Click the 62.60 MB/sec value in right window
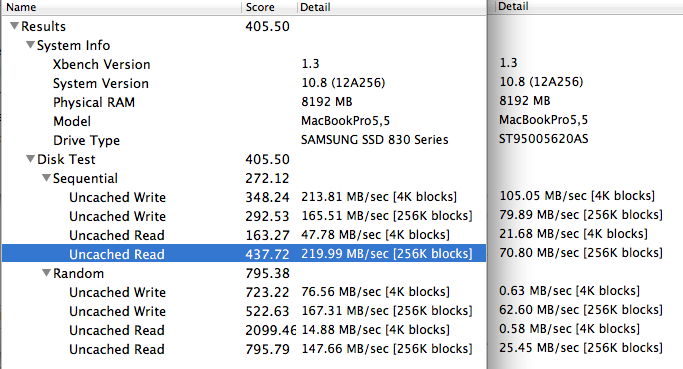This screenshot has width=683, height=369. [x=581, y=310]
